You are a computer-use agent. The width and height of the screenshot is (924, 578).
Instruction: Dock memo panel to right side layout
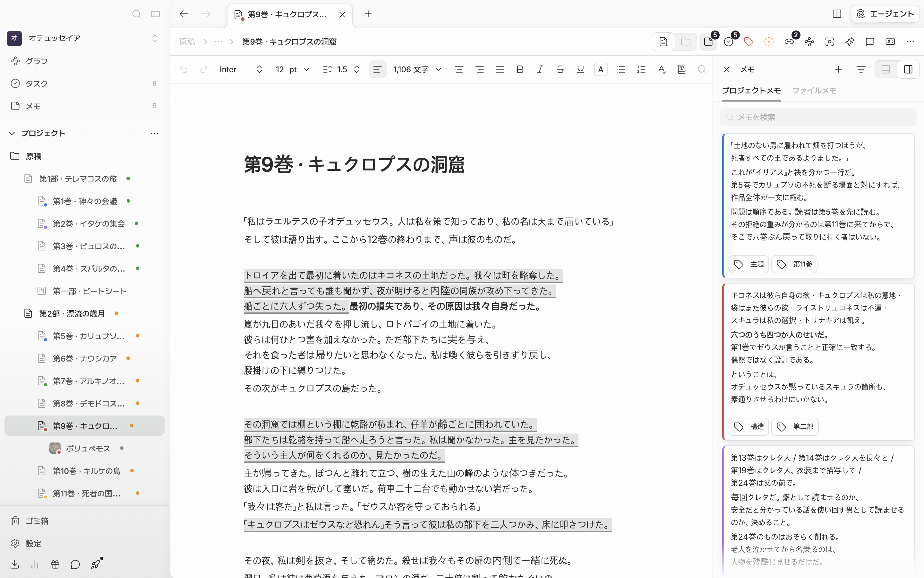[x=908, y=70]
